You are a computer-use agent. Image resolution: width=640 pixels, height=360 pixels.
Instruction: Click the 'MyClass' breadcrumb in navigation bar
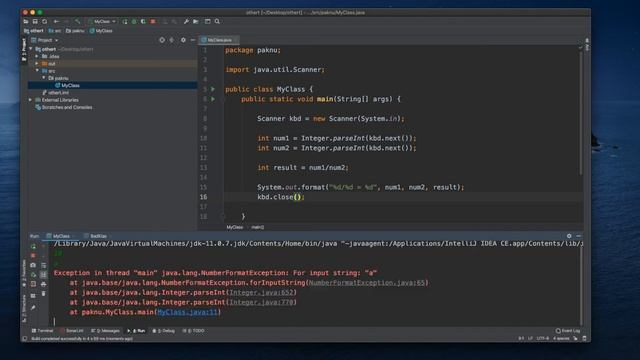101,31
